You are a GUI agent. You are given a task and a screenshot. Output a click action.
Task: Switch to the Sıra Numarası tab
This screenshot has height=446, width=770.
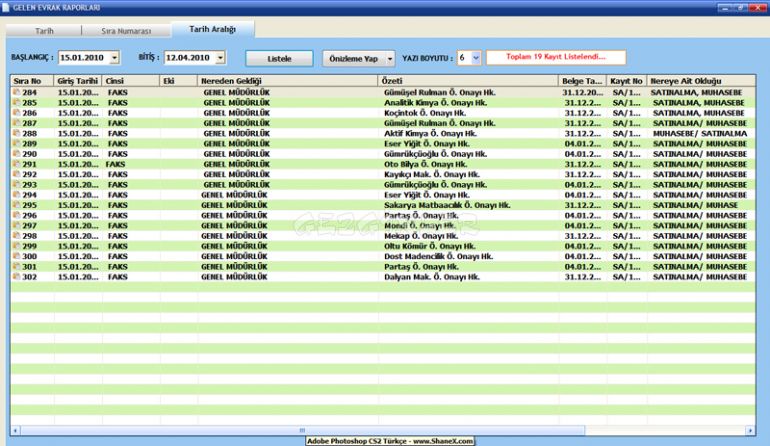point(127,31)
